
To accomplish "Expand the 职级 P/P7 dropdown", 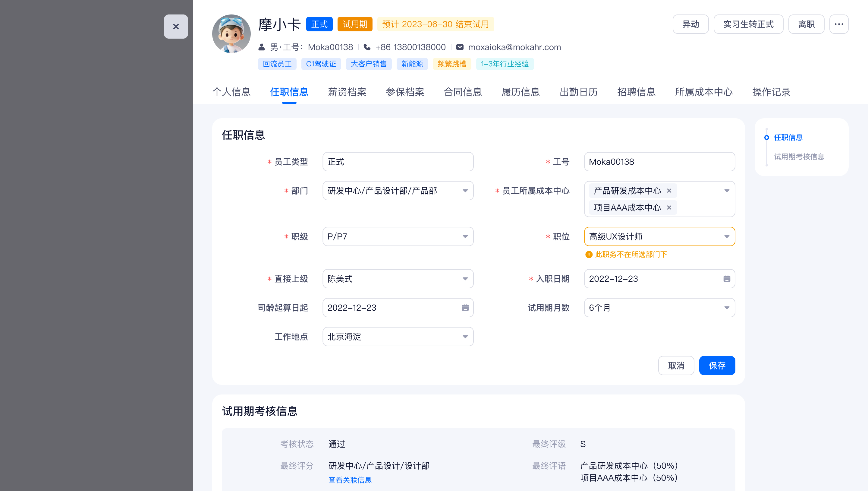I will pyautogui.click(x=465, y=236).
